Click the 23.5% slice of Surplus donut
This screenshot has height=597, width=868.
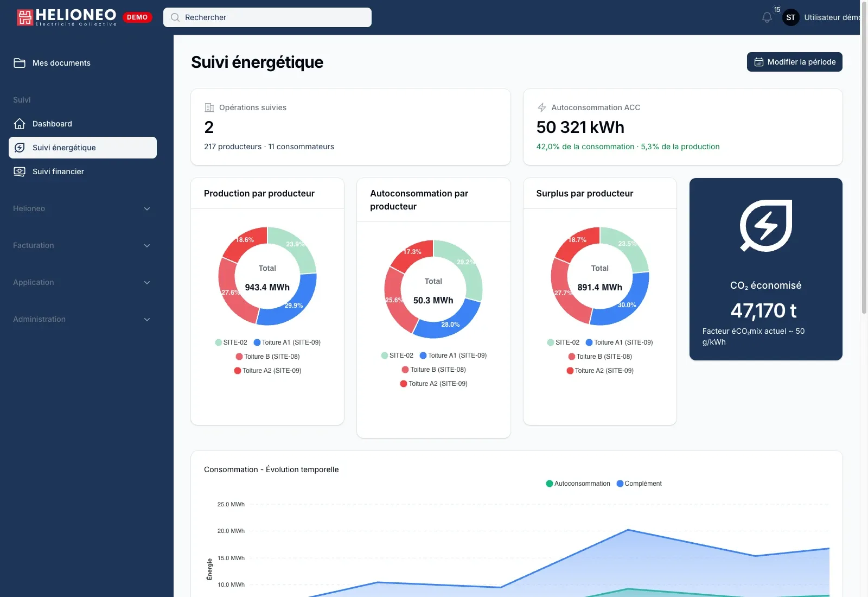click(x=629, y=247)
